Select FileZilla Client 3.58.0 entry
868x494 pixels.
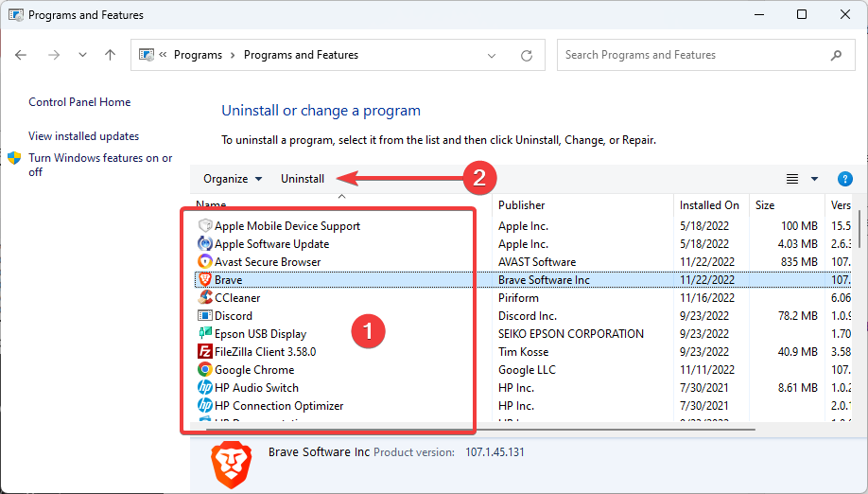tap(265, 352)
